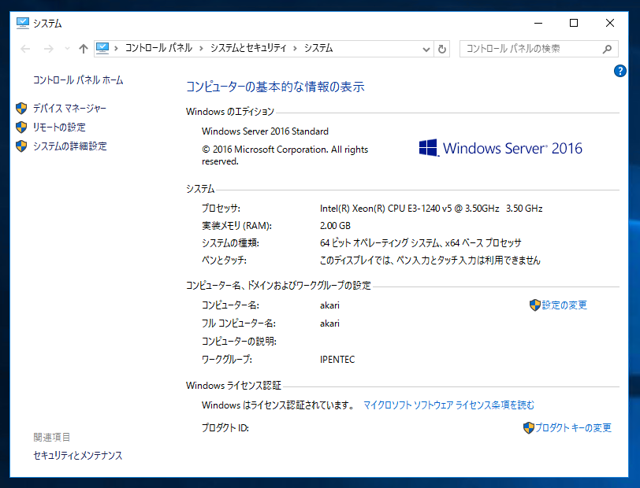Click akari next to フル コンピューター名
640x488 pixels.
pyautogui.click(x=330, y=324)
